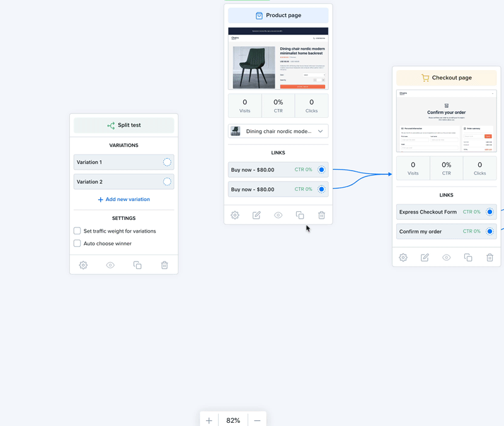The height and width of the screenshot is (426, 504).
Task: Click the Express Checkout Form link row
Action: [x=446, y=212]
